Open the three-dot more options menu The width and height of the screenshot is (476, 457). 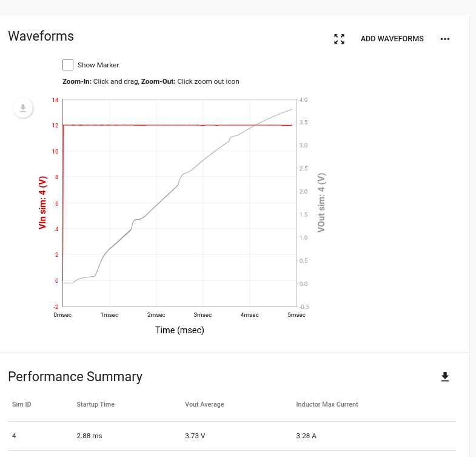(445, 39)
